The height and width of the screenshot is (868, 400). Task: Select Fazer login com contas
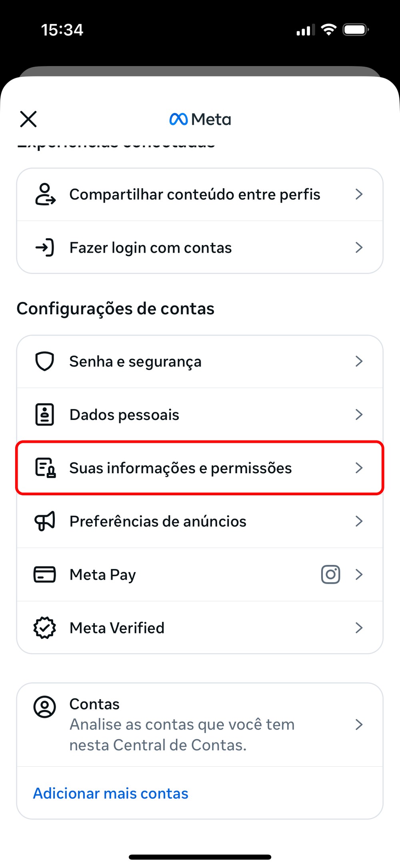point(151,248)
